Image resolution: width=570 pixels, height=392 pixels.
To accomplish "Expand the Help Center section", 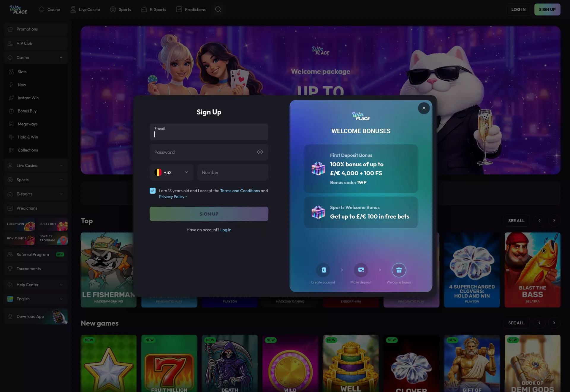I will point(61,285).
